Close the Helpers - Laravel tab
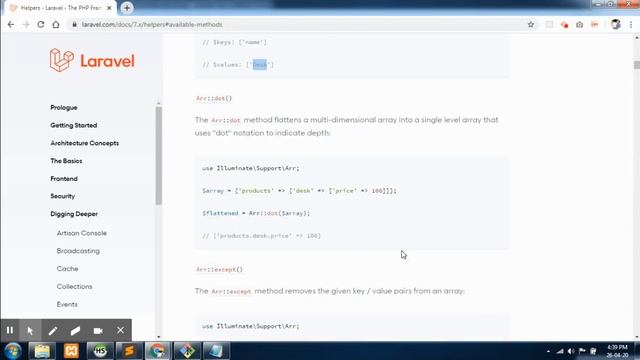The height and width of the screenshot is (360, 640). tap(109, 8)
